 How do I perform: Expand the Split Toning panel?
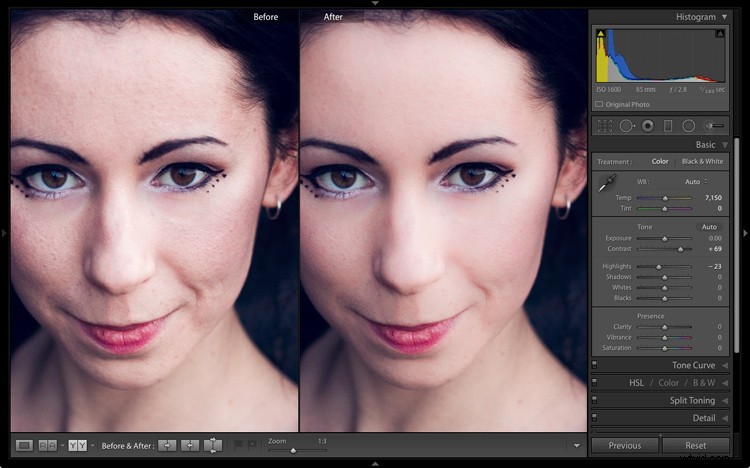coord(725,401)
